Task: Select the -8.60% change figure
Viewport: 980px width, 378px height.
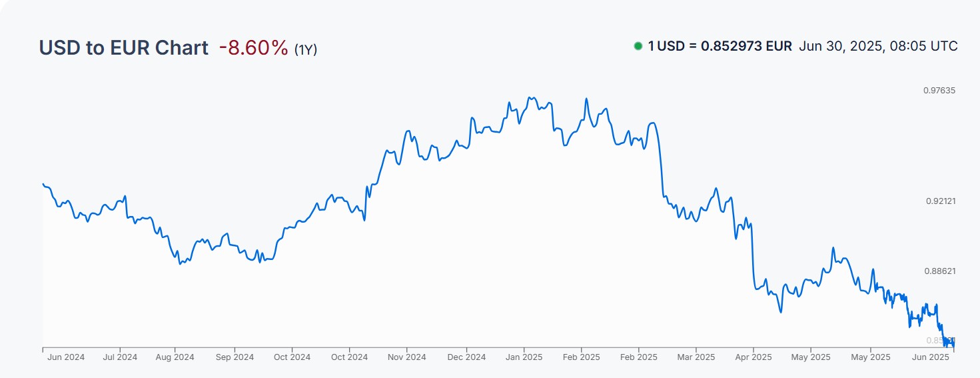Action: 253,48
